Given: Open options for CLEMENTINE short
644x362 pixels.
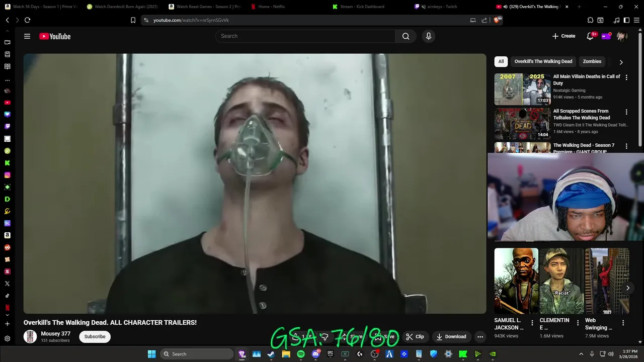Looking at the screenshot, I should click(578, 323).
